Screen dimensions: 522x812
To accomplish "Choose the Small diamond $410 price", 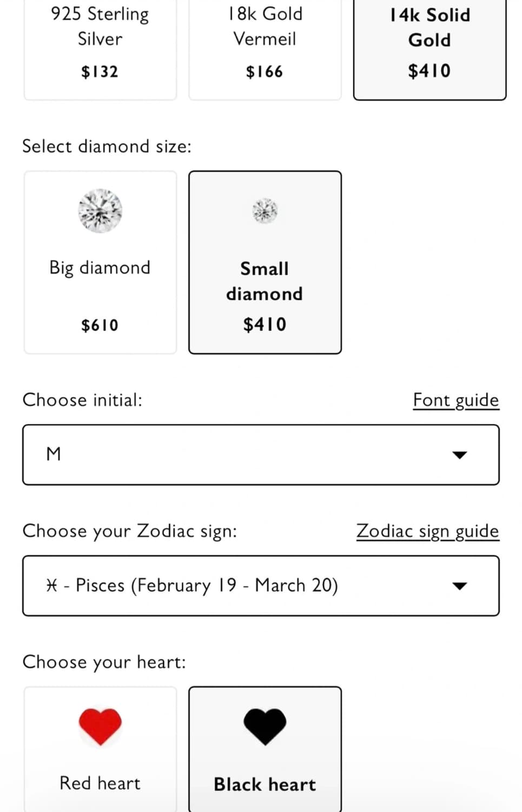I will pyautogui.click(x=265, y=324).
